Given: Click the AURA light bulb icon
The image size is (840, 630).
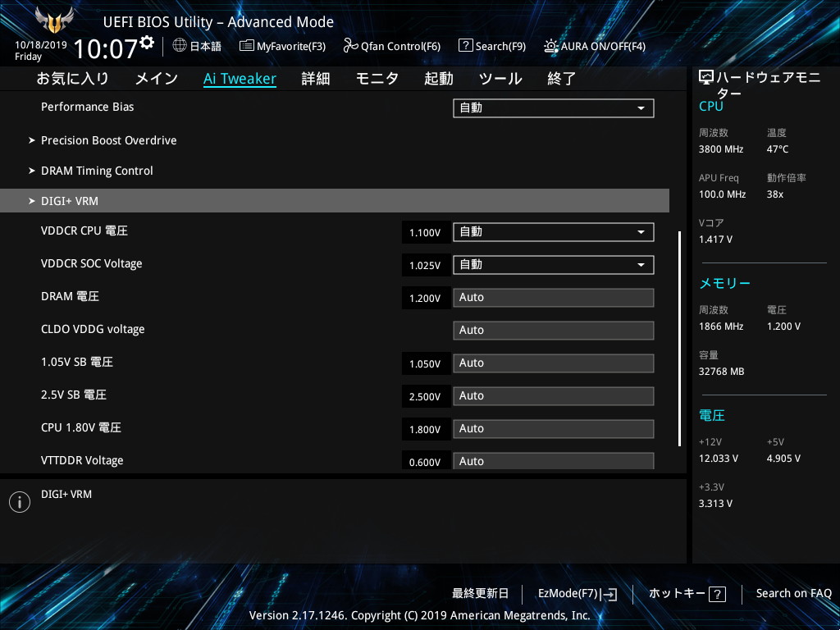Looking at the screenshot, I should [551, 46].
